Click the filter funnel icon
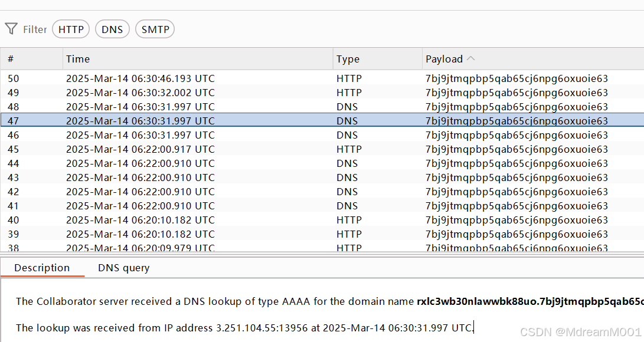Viewport: 644px width, 342px height. [x=11, y=28]
